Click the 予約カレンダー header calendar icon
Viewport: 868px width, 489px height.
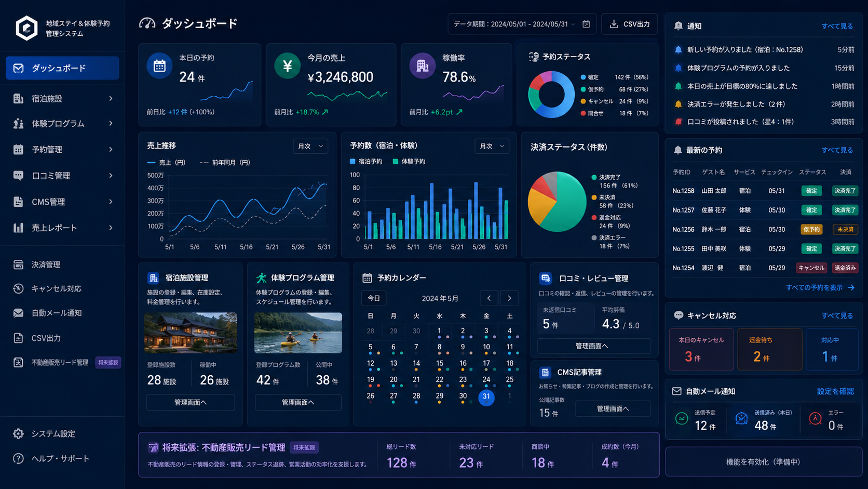(367, 278)
